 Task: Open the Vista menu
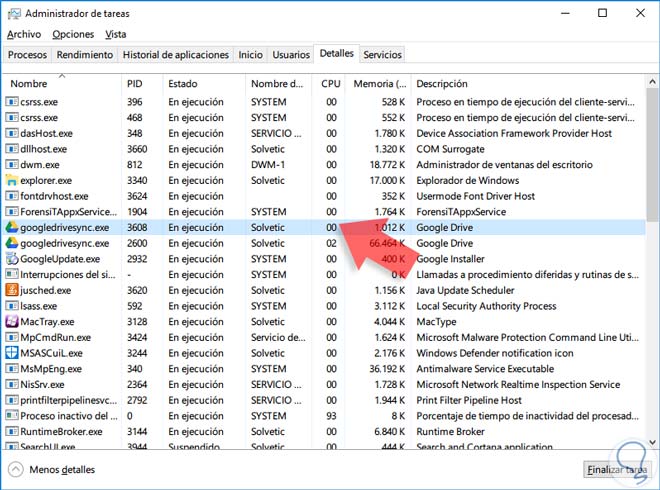click(116, 34)
